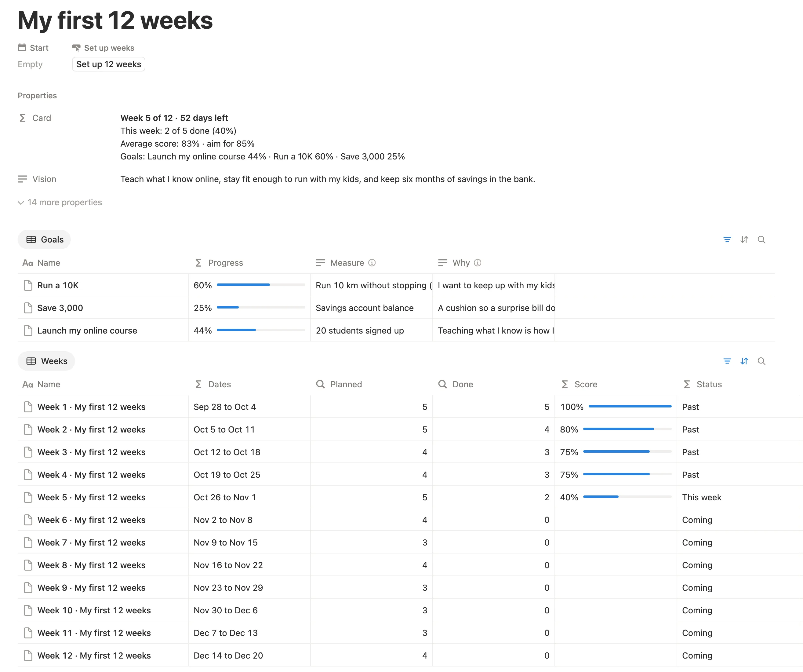Open the Launch my online course goal
803x672 pixels.
tap(87, 331)
